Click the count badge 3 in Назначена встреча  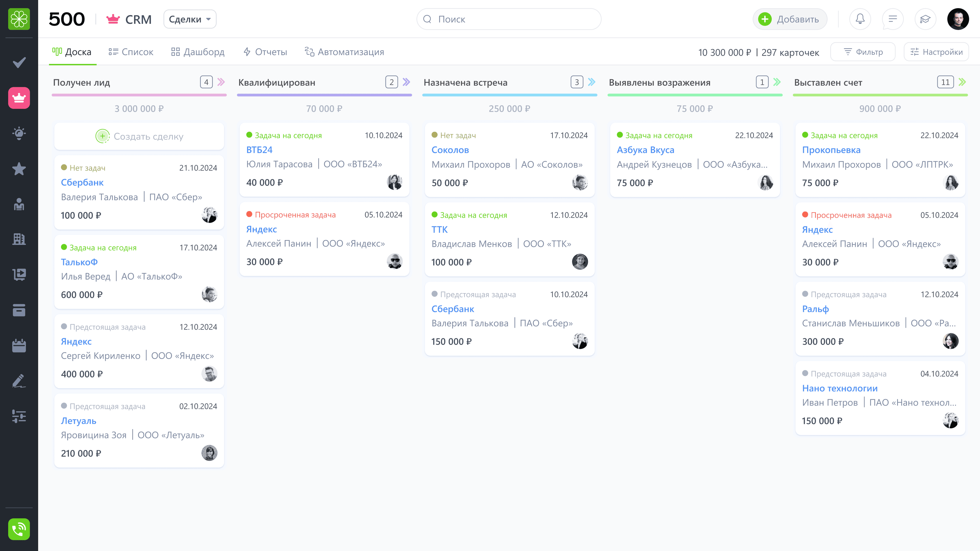click(x=577, y=82)
